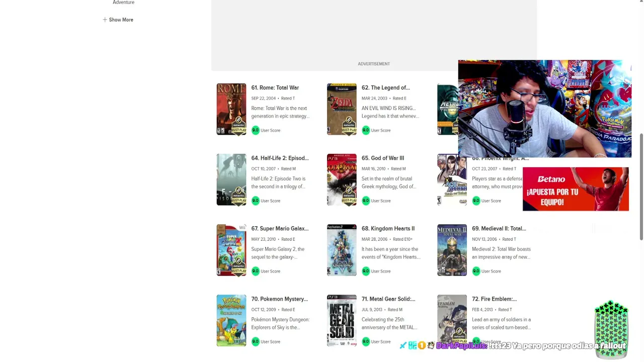Click 'OCT 10, 2007' release date

coord(263,168)
